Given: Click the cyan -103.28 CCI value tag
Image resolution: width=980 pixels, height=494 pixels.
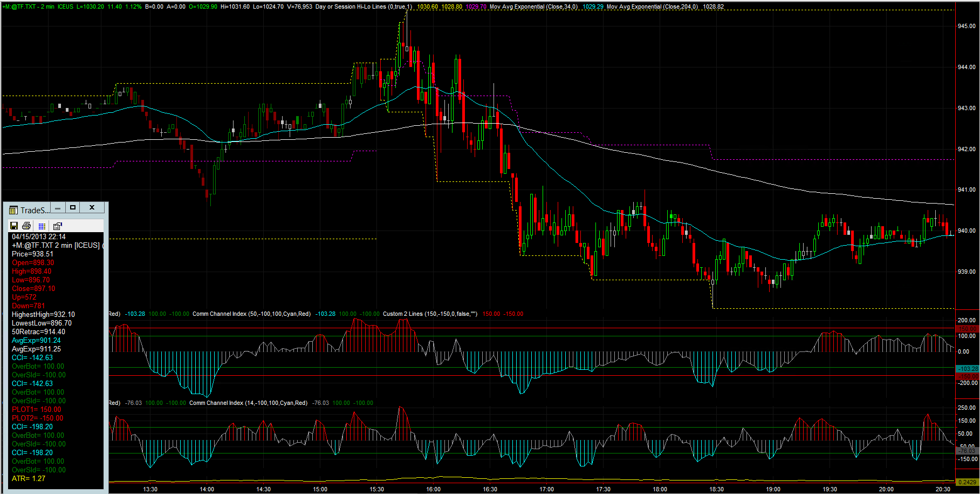Looking at the screenshot, I should [967, 369].
